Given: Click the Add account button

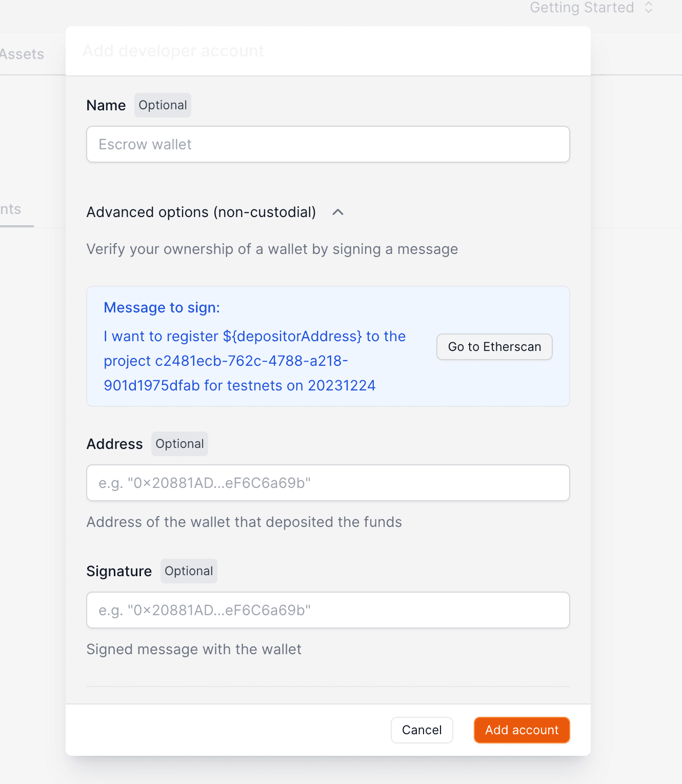Looking at the screenshot, I should coord(522,730).
